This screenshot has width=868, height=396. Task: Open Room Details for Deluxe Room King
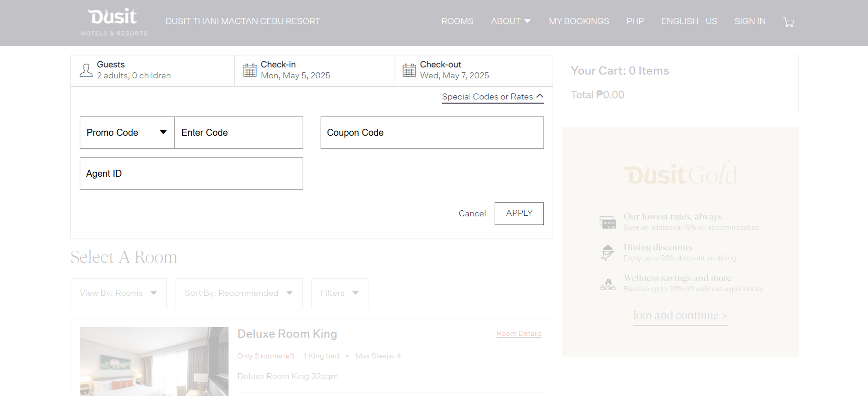519,333
